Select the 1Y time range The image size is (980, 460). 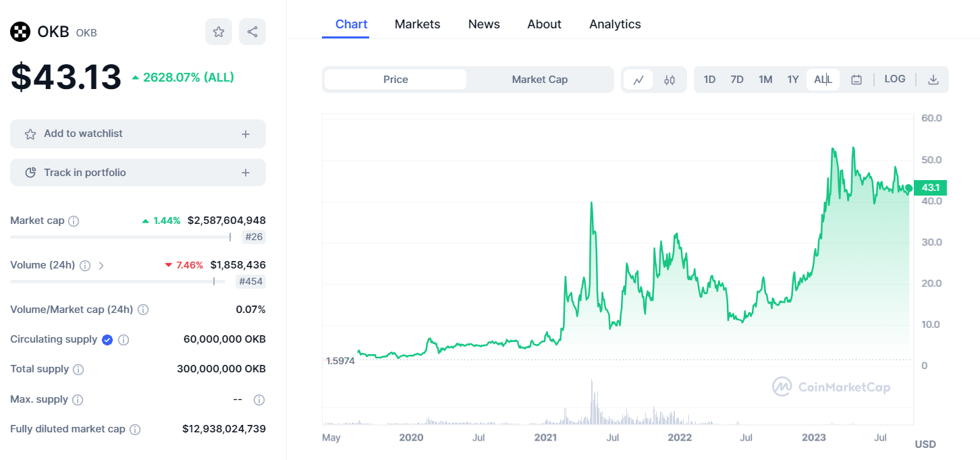793,80
